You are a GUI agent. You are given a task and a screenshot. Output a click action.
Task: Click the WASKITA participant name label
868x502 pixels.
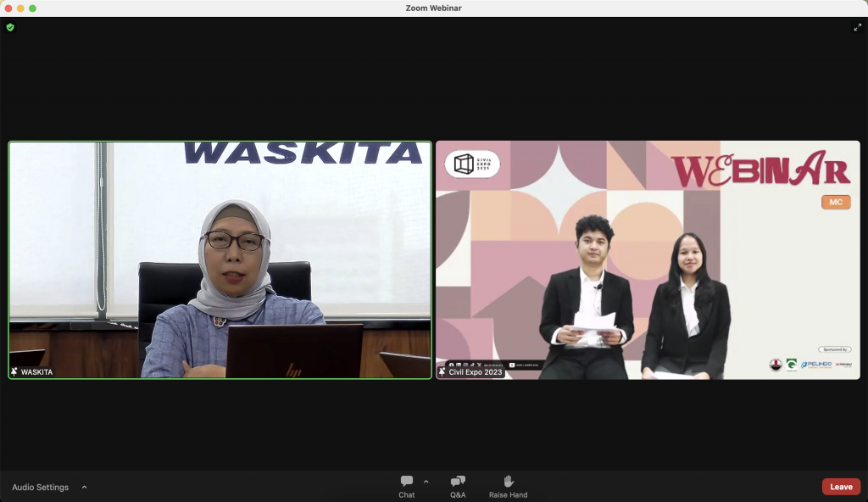click(x=36, y=371)
